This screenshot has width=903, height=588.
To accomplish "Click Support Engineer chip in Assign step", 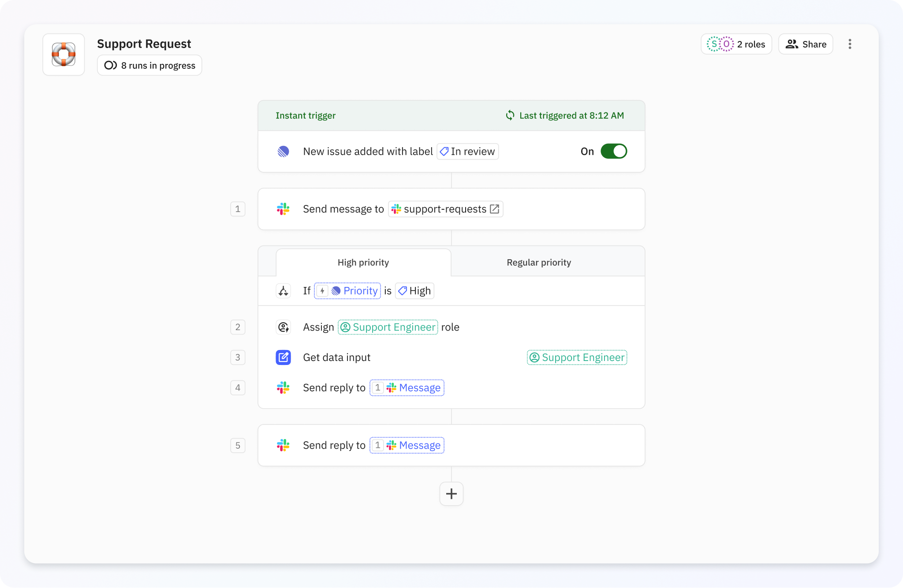I will coord(388,327).
